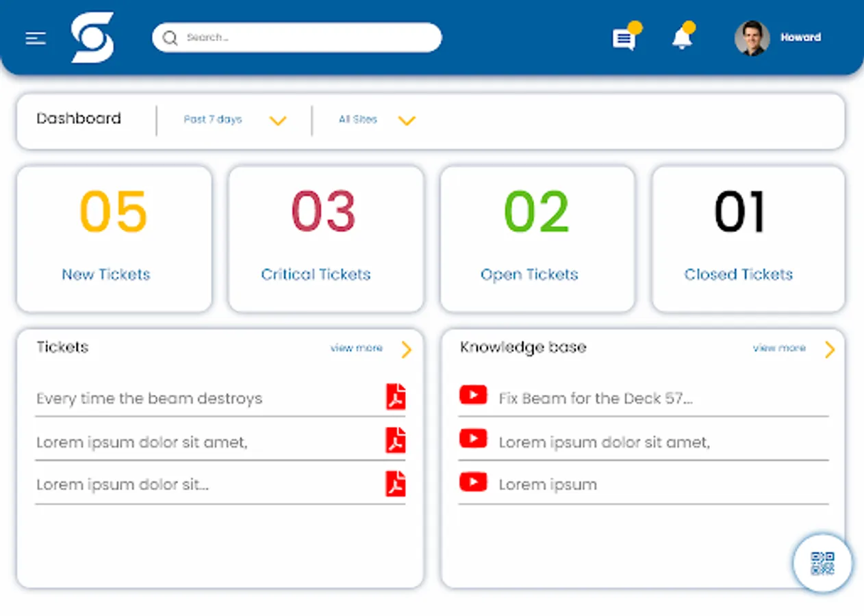
Task: Select the Open Tickets card
Action: (537, 239)
